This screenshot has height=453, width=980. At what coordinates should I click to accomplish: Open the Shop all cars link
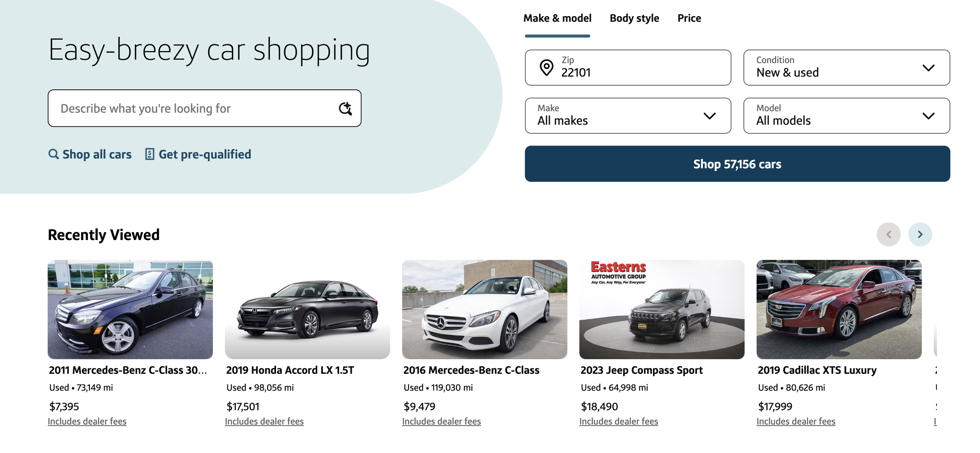pos(97,155)
